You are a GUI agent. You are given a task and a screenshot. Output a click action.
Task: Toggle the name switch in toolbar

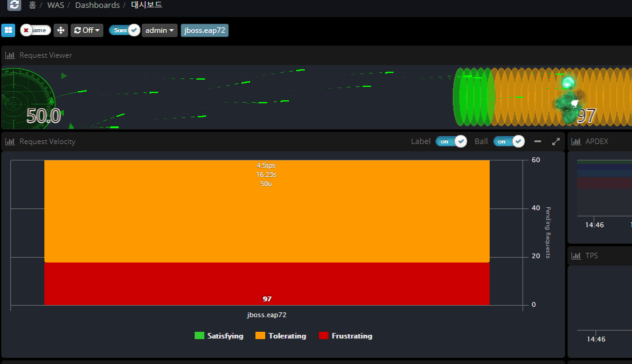[35, 30]
